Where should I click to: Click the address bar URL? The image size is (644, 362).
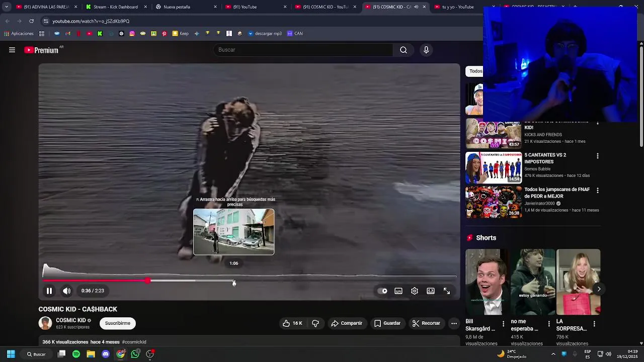(x=91, y=21)
